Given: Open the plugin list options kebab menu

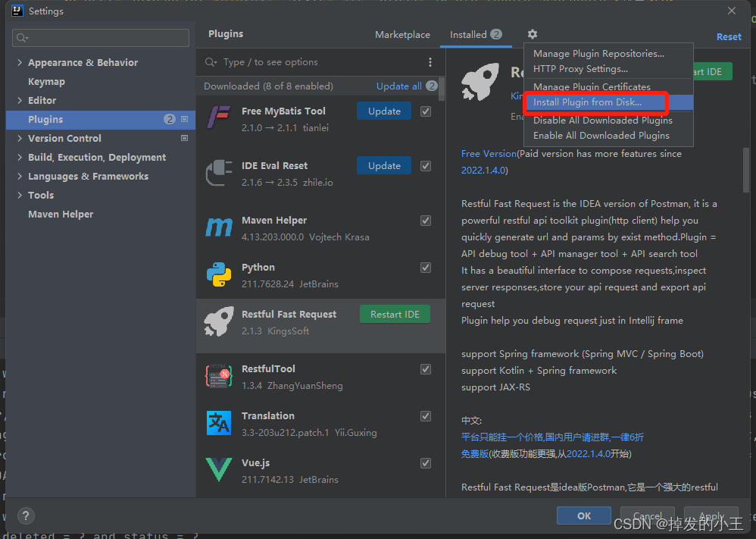Looking at the screenshot, I should click(430, 62).
